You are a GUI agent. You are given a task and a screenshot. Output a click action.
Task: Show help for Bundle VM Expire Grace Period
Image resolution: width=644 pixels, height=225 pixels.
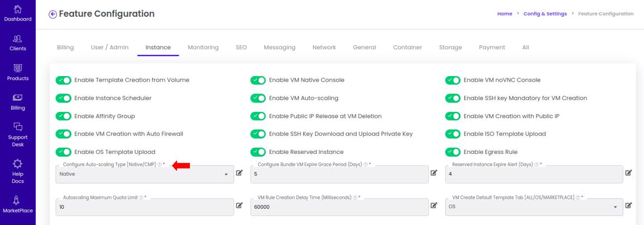point(365,165)
